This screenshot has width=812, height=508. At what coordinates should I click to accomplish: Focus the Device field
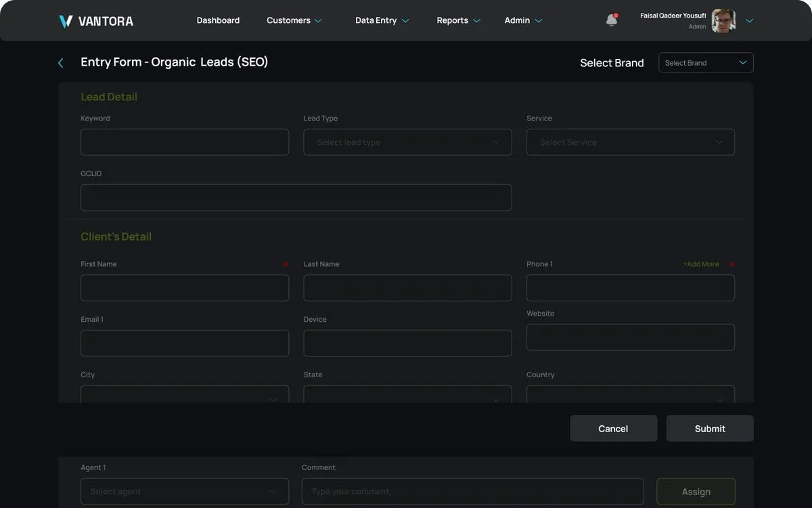(407, 343)
